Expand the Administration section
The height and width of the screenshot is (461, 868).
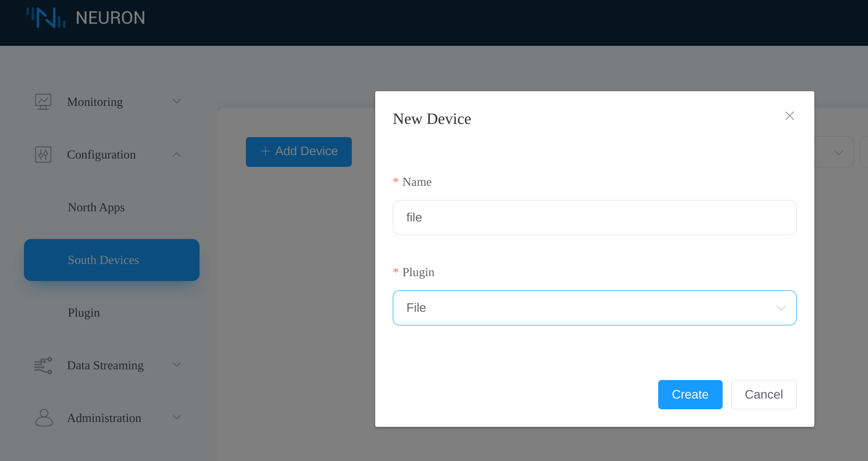pos(177,417)
